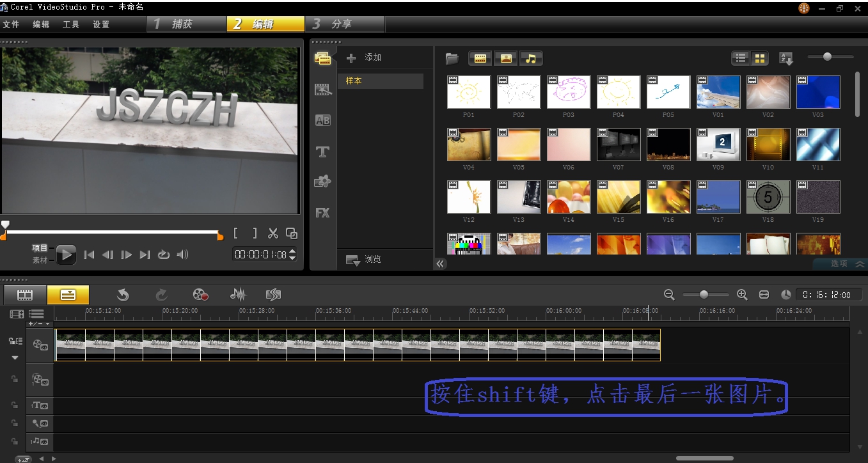Open the Title (AB) library icon
Image resolution: width=868 pixels, height=463 pixels.
pos(323,120)
